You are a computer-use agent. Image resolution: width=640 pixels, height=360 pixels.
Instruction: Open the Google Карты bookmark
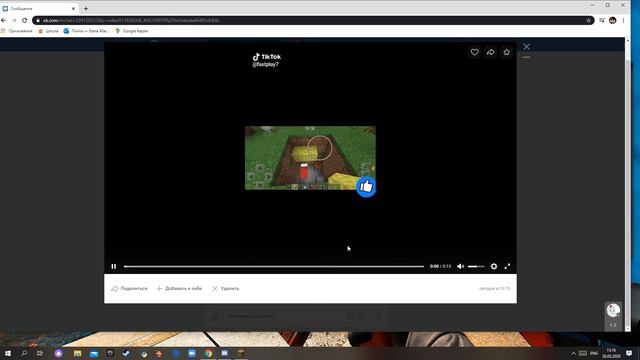(131, 31)
